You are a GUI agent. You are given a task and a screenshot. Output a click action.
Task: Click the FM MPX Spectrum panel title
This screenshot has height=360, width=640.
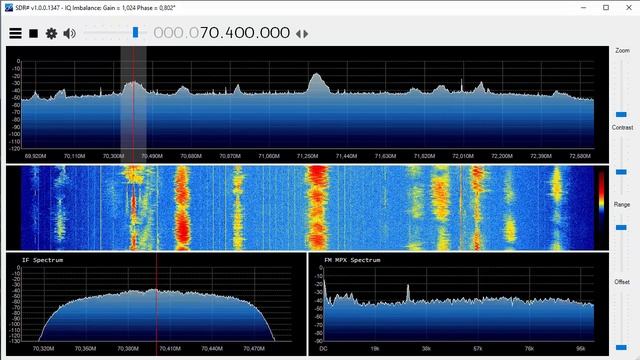pyautogui.click(x=352, y=260)
